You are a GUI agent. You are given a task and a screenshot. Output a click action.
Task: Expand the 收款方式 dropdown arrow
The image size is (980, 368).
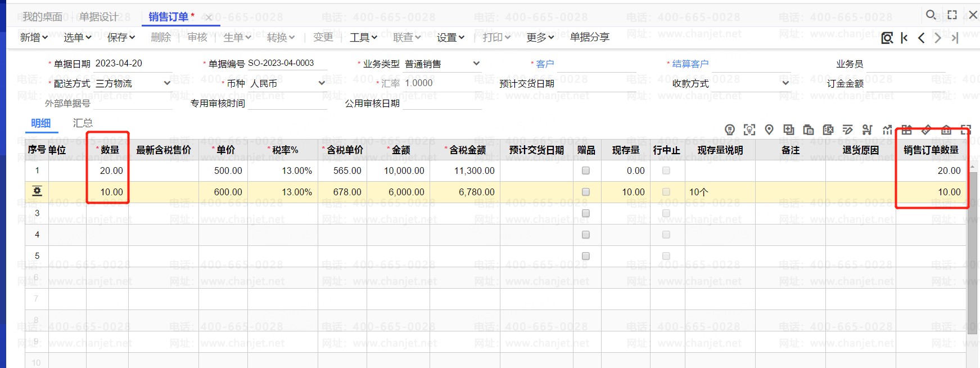(785, 83)
